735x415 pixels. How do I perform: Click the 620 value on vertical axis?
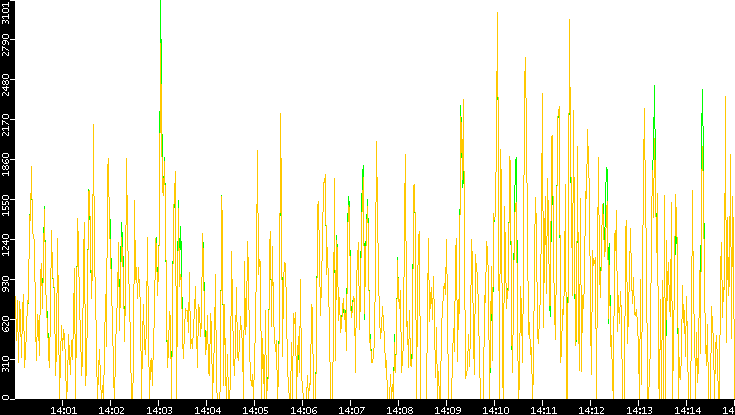[6, 326]
